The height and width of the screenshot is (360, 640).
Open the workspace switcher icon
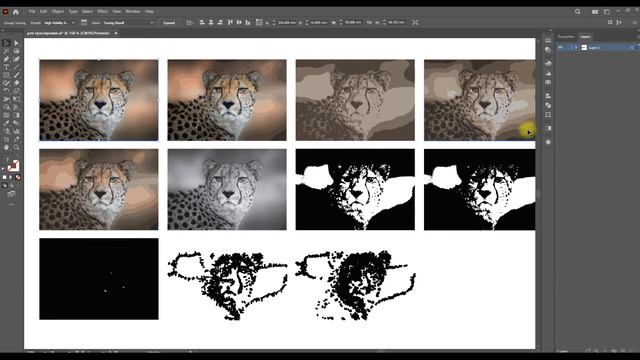pyautogui.click(x=607, y=12)
